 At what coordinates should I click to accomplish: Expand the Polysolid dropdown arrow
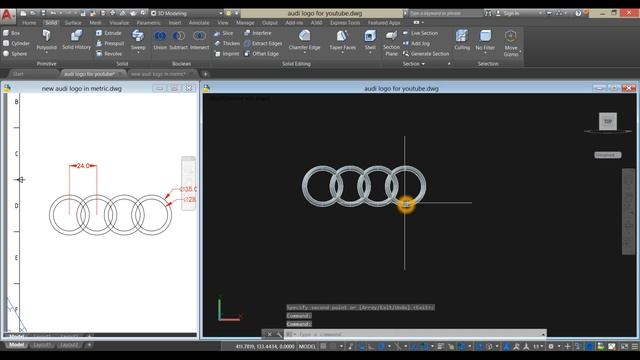click(47, 53)
